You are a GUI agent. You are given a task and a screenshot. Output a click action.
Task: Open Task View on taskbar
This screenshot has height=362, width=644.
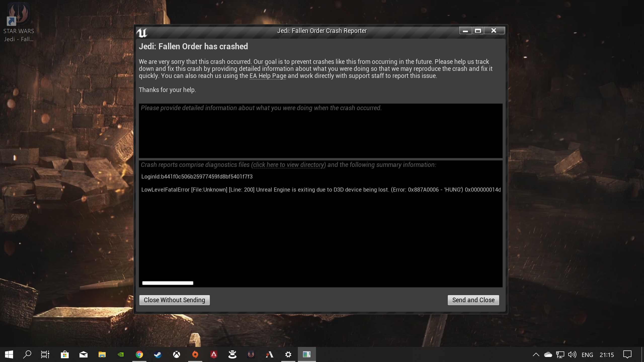pos(45,354)
